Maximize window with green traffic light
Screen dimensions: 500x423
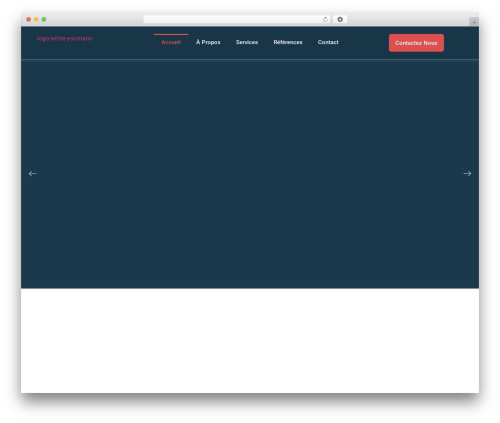coord(44,20)
